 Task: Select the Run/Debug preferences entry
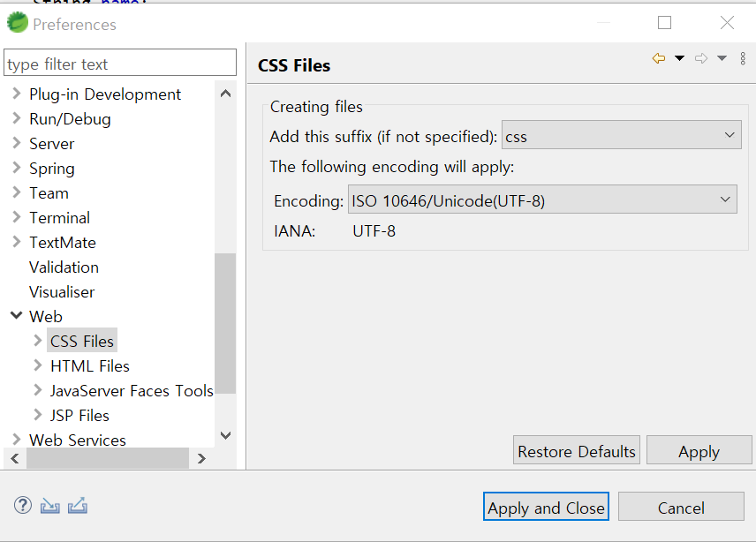[70, 119]
